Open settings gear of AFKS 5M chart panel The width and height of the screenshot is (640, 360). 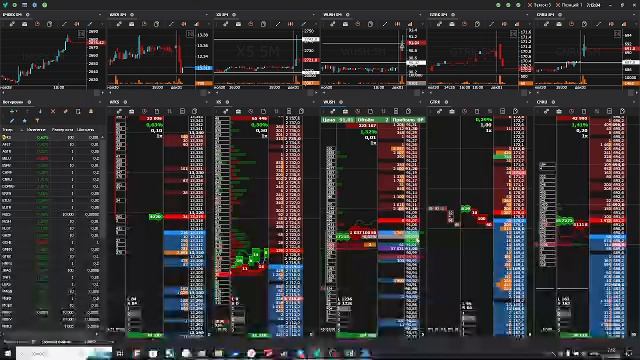132,15
